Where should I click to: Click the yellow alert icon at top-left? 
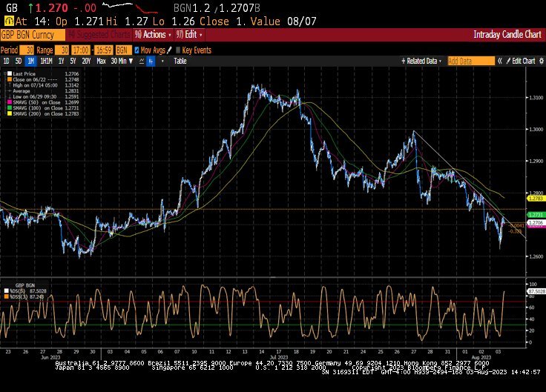click(x=7, y=21)
